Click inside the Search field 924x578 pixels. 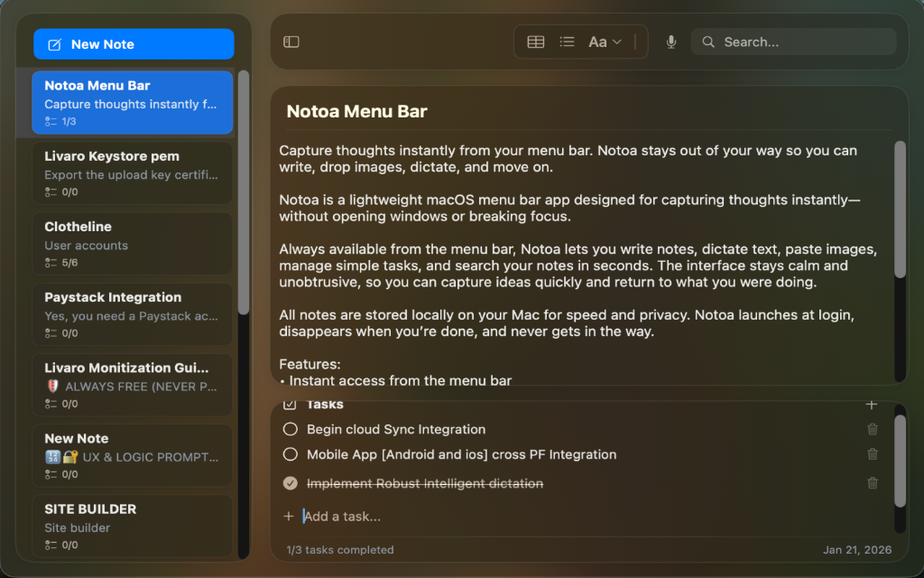[794, 42]
